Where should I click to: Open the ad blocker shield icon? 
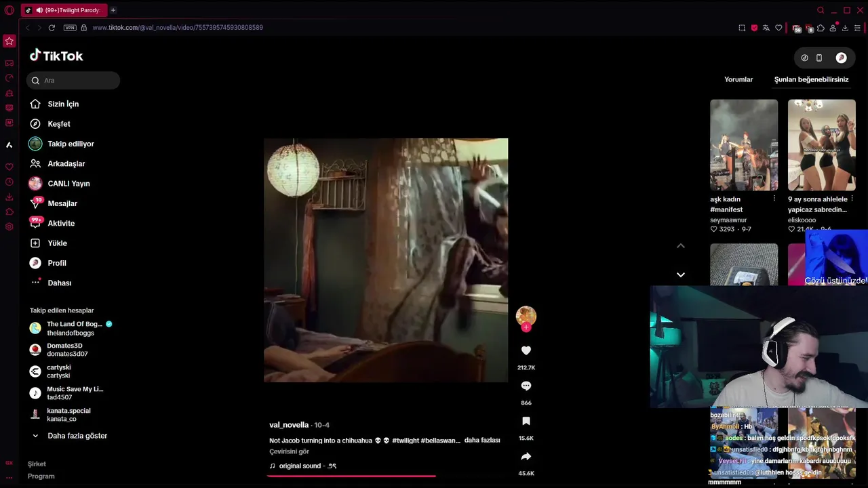pos(754,28)
